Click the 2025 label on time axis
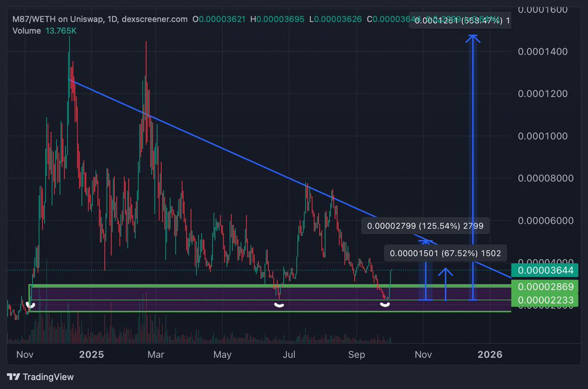This screenshot has height=389, width=588. click(91, 355)
